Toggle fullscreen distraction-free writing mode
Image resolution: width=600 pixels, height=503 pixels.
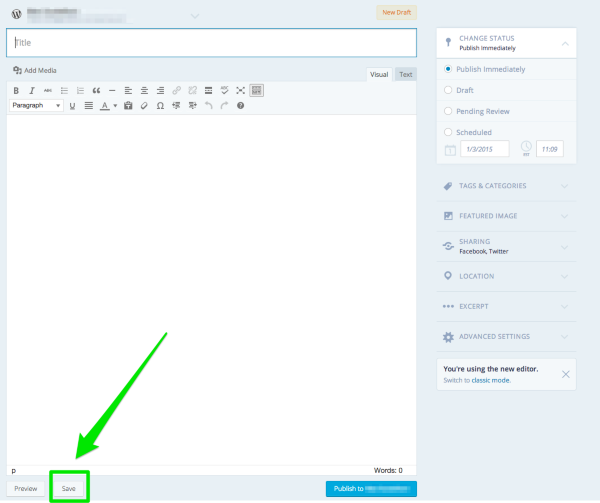pos(240,90)
